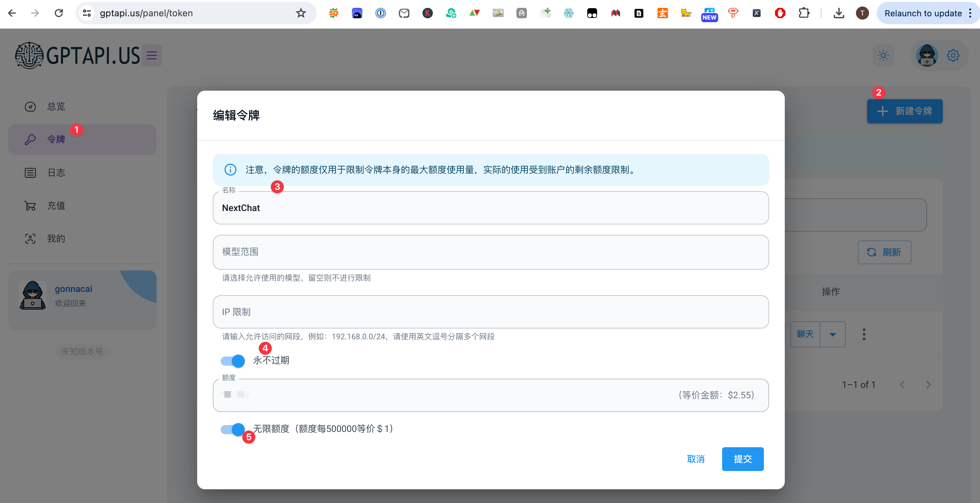Click the 名称 field containing NextChat
Screen dimensions: 980x503
[491, 208]
